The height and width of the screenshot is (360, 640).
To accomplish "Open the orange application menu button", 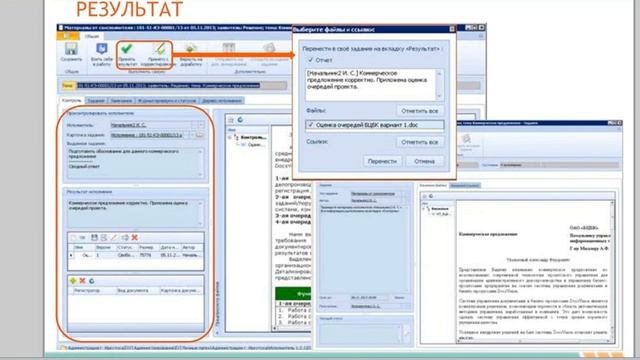I will coord(67,36).
